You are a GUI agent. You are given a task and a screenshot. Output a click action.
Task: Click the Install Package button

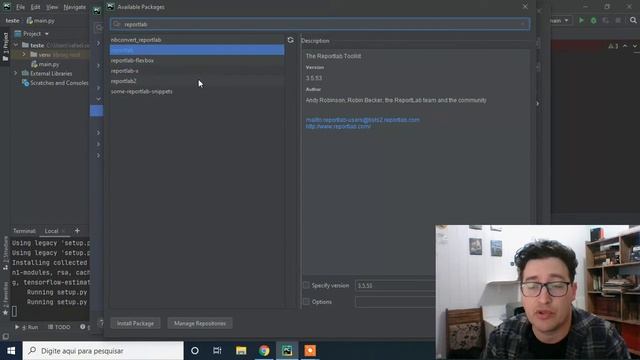(x=135, y=323)
